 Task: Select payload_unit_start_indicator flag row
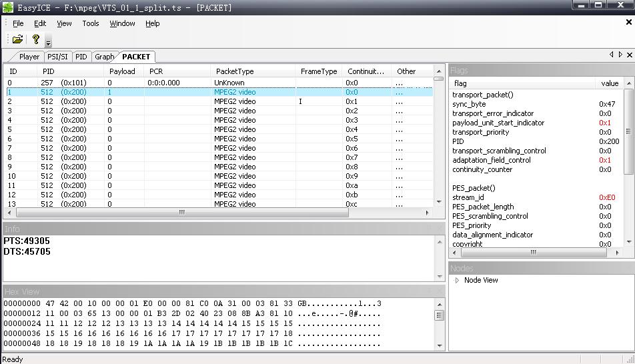pos(536,123)
